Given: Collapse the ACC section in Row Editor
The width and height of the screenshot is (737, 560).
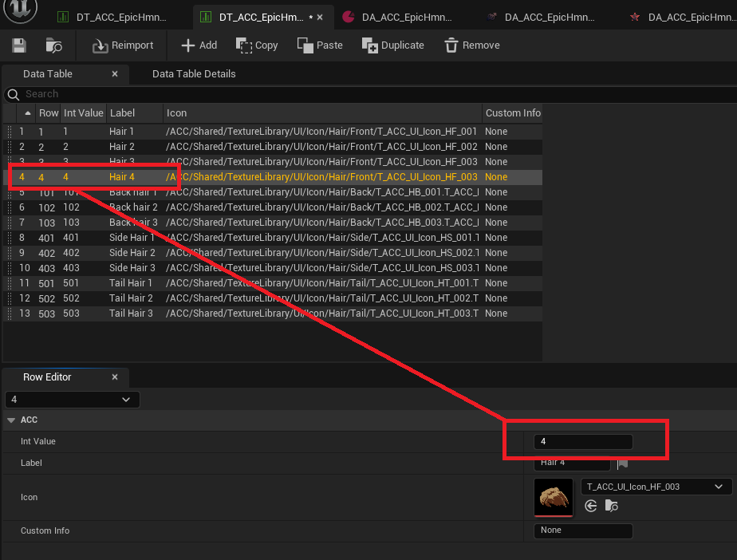Looking at the screenshot, I should [11, 419].
